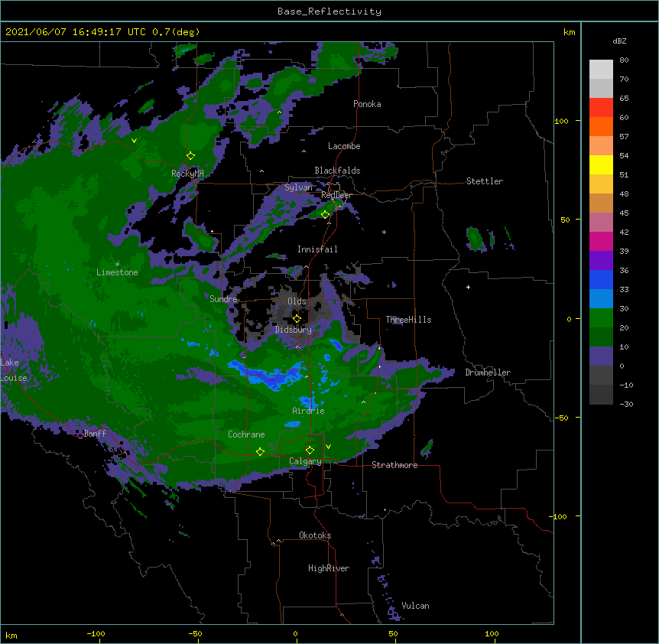Click the 0.7(deg) elevation angle text
The height and width of the screenshot is (644, 659).
click(x=176, y=32)
